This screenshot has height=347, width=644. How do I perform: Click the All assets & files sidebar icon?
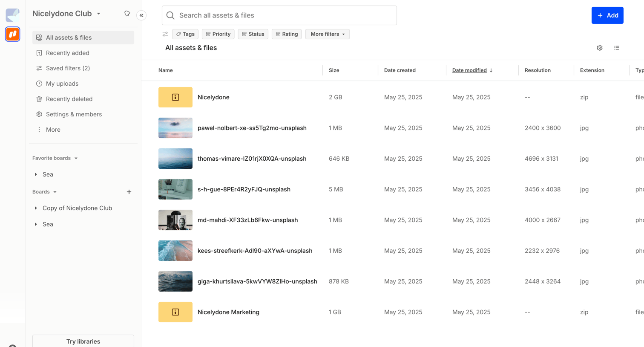pyautogui.click(x=39, y=38)
